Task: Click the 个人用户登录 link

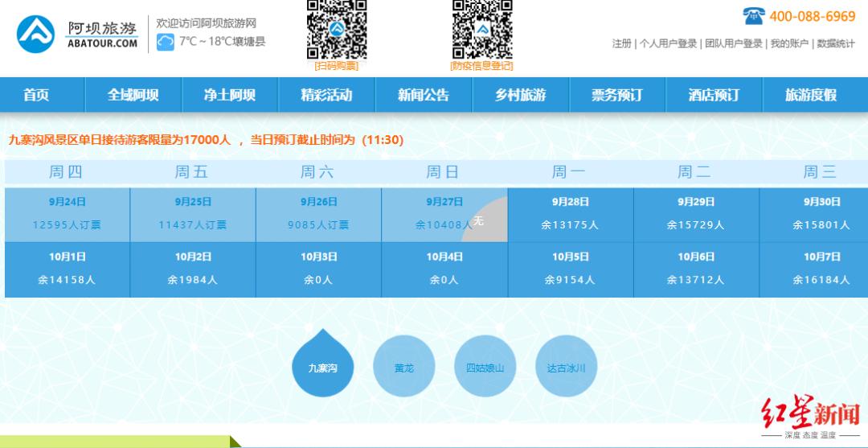Action: pyautogui.click(x=668, y=43)
